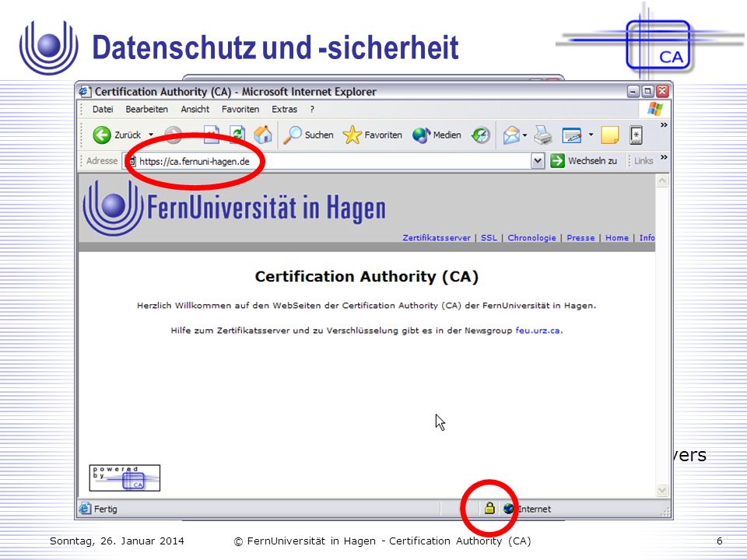Click the messenger device toolbar icon

point(636,135)
